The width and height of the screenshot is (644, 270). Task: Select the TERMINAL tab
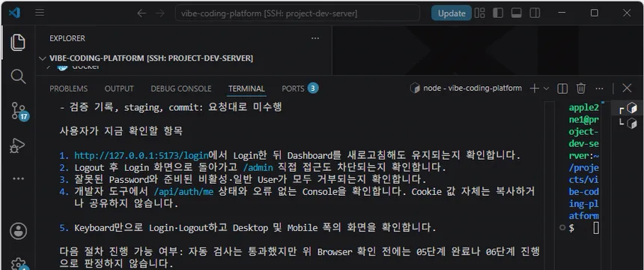point(246,88)
